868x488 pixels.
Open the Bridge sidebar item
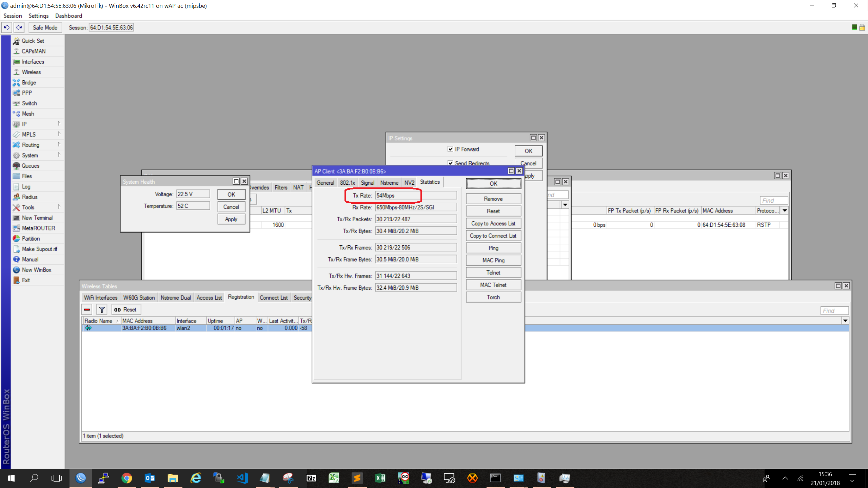tap(29, 82)
